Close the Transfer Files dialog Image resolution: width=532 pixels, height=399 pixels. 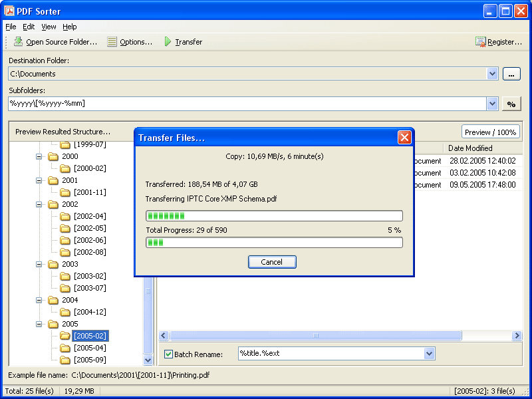(404, 138)
